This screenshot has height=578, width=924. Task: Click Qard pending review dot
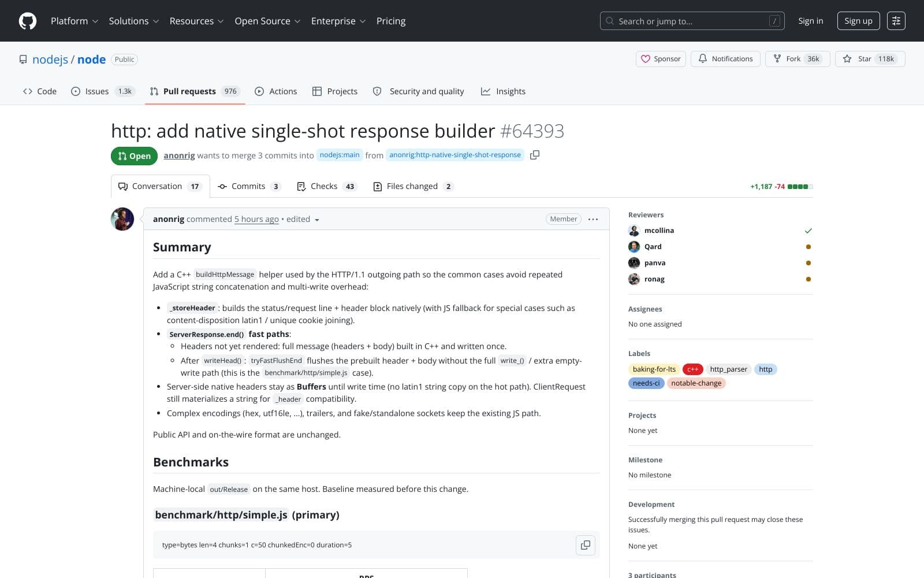click(808, 247)
